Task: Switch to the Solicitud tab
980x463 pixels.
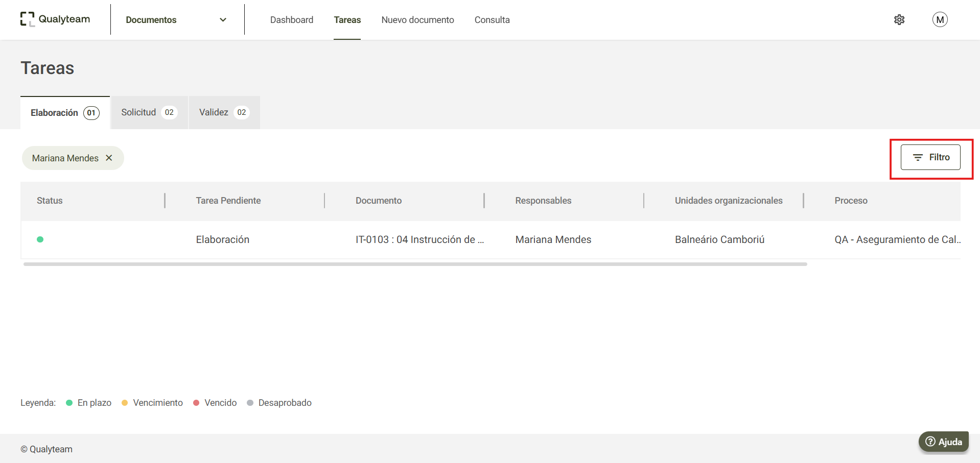Action: 149,112
